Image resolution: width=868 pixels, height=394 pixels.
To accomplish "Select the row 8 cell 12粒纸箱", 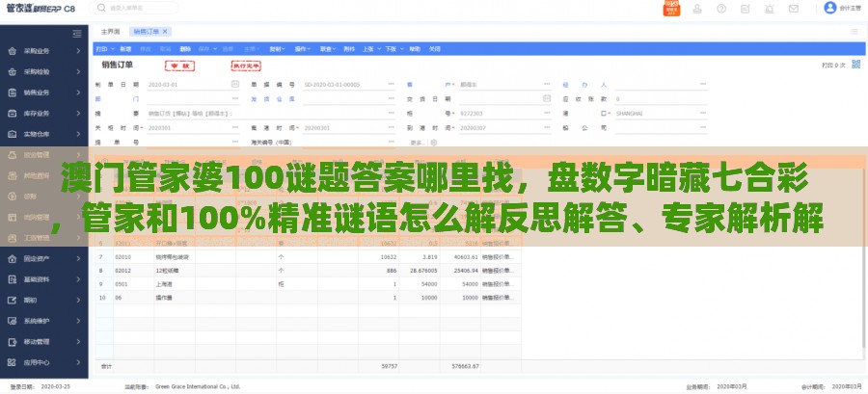I will 175,271.
